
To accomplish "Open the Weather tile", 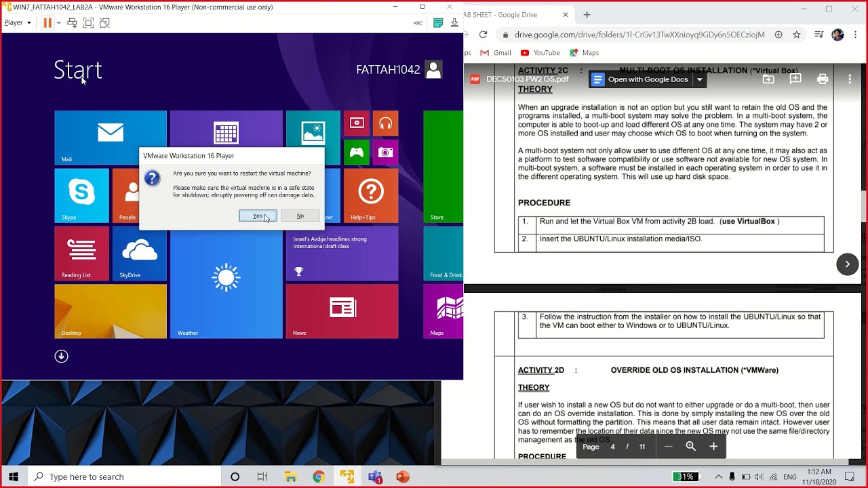I will (226, 283).
